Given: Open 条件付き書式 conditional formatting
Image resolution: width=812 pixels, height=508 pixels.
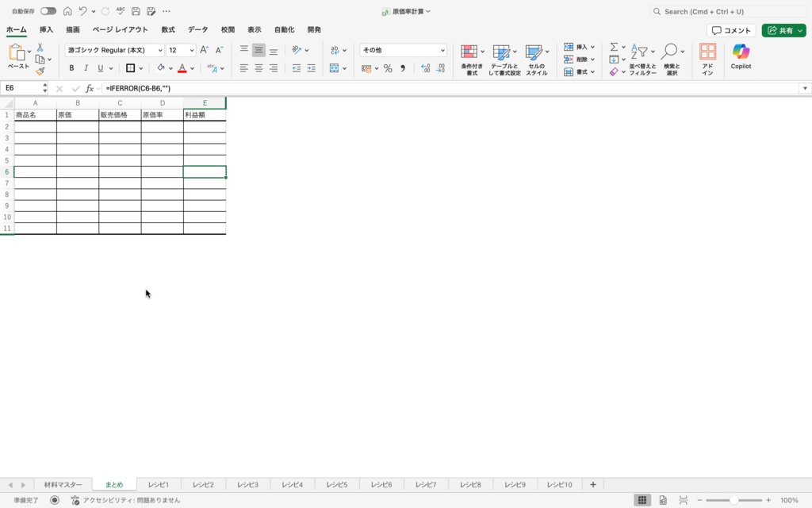Looking at the screenshot, I should (x=471, y=60).
